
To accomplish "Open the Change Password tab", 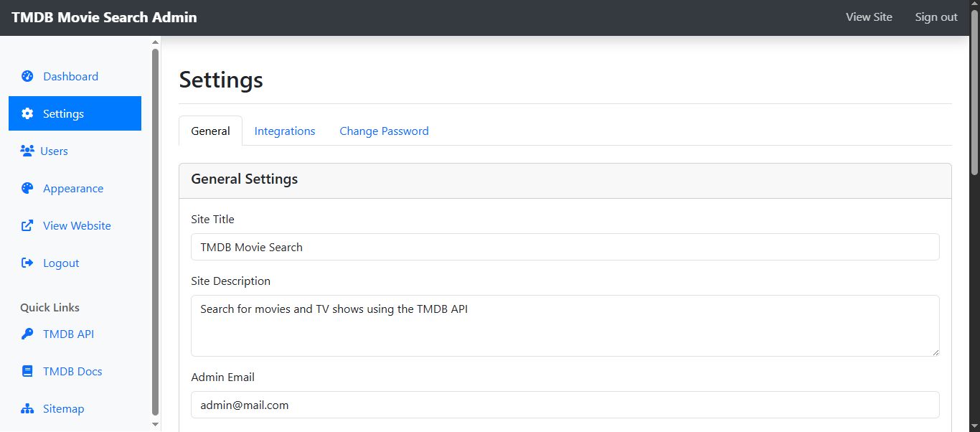I will (384, 131).
